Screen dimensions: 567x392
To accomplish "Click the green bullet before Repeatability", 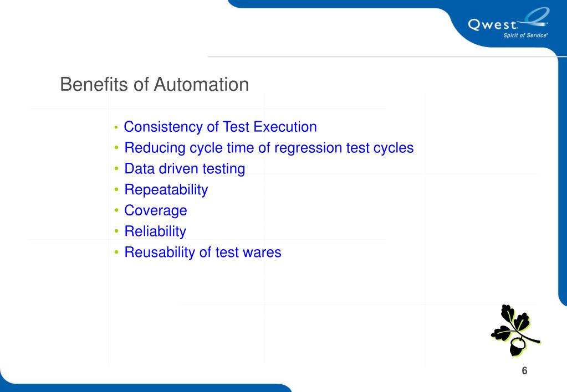I will point(116,189).
